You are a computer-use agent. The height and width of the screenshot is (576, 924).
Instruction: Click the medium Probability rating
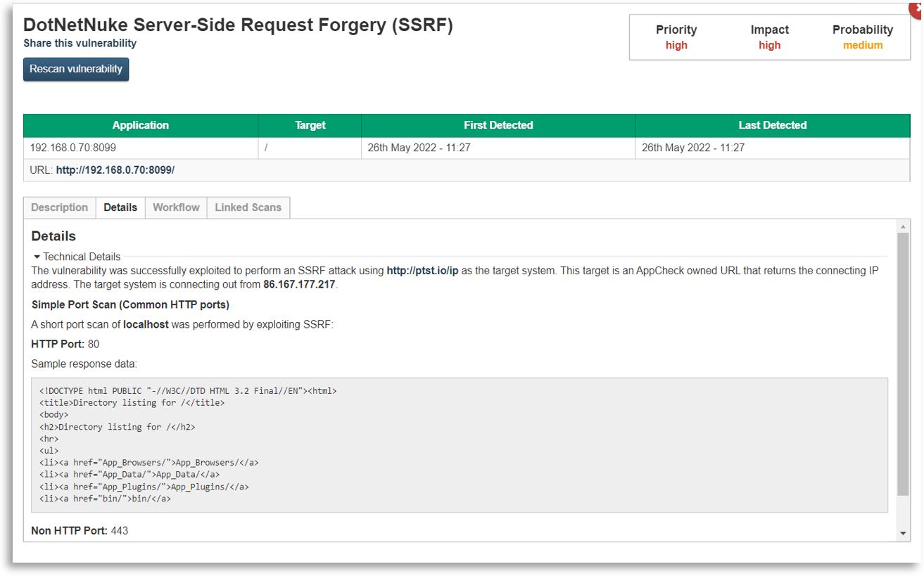pyautogui.click(x=863, y=46)
